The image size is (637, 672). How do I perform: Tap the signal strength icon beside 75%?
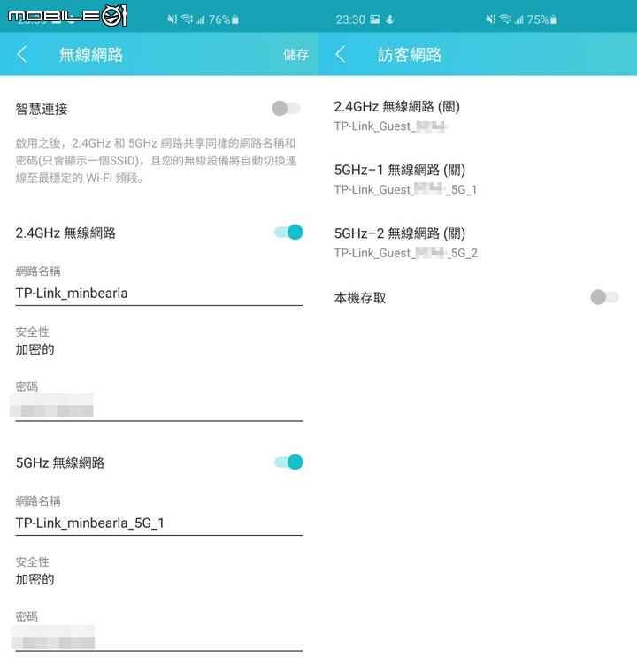pos(519,19)
